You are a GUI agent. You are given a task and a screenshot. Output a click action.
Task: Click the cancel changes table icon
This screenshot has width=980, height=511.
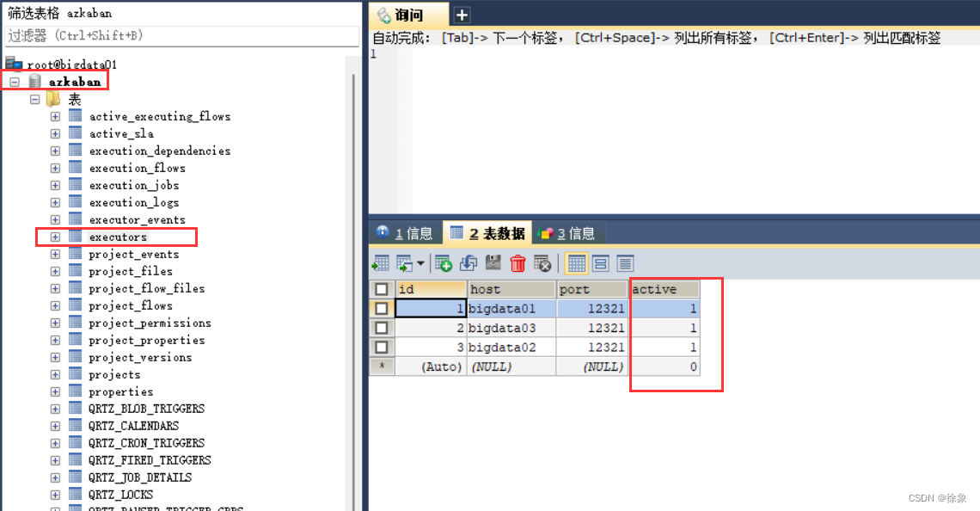(x=542, y=263)
